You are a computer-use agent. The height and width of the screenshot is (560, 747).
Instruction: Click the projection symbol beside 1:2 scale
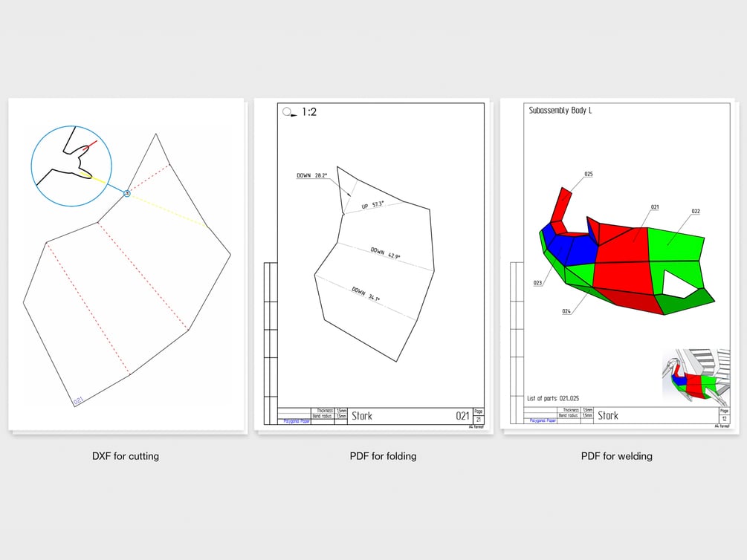289,112
